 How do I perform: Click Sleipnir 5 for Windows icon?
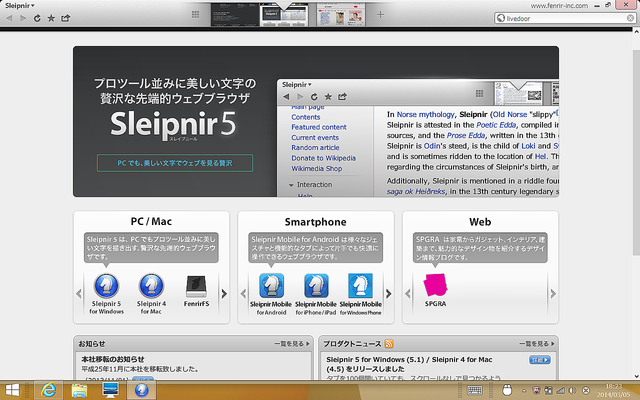106,286
